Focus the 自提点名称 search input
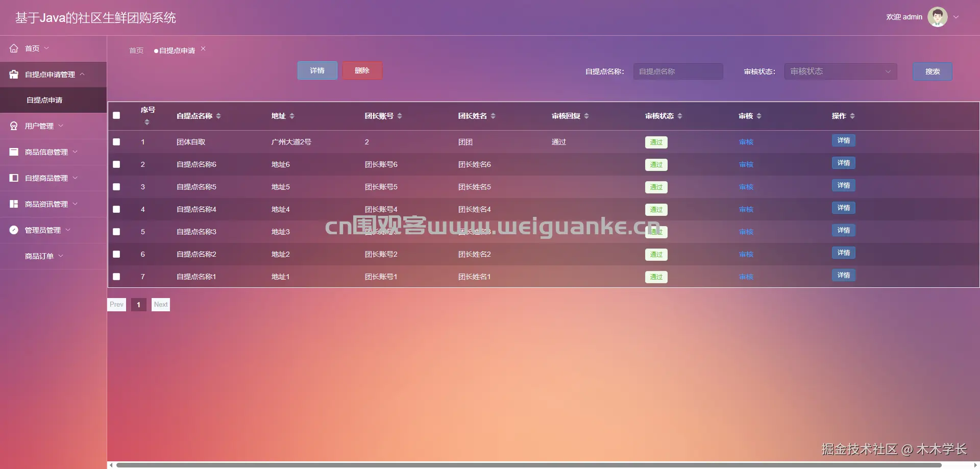This screenshot has height=469, width=980. tap(678, 71)
